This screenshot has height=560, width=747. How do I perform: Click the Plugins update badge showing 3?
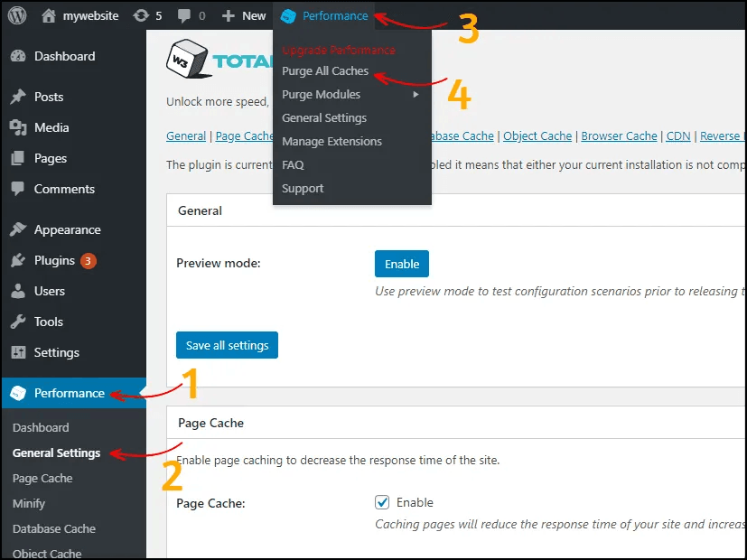pyautogui.click(x=89, y=261)
